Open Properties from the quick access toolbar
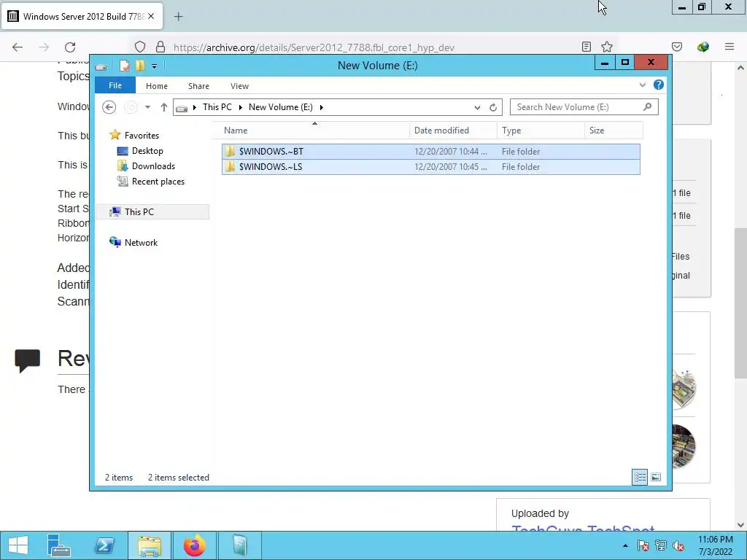The image size is (747, 560). click(124, 66)
